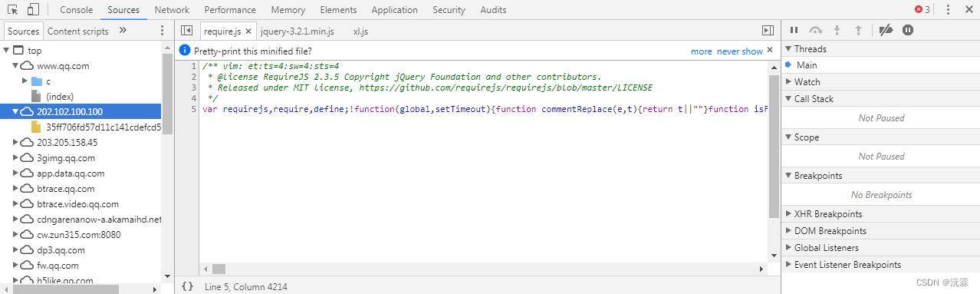Hide the debugger sidebar
The height and width of the screenshot is (294, 980).
[768, 31]
